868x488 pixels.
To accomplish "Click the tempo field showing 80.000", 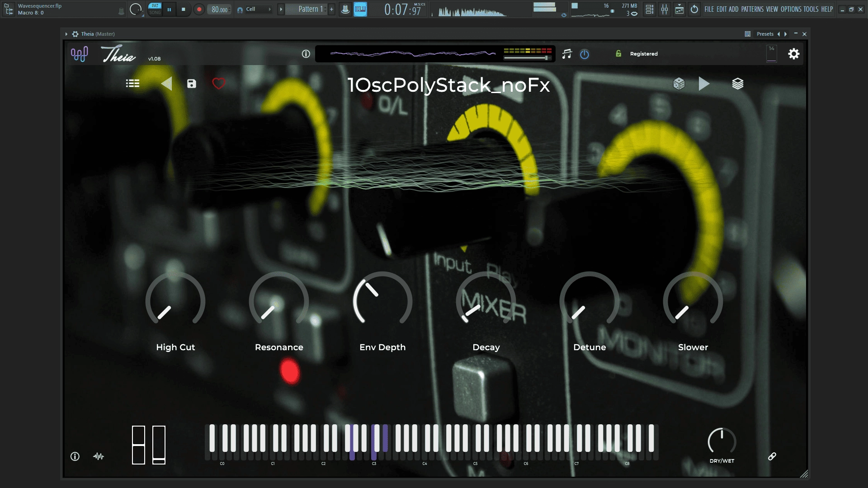I will coord(219,9).
